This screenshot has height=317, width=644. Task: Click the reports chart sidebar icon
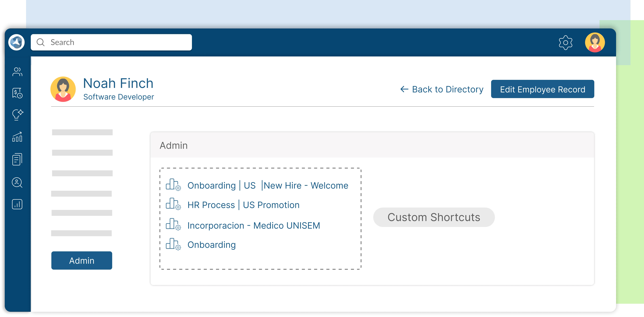[x=17, y=204]
